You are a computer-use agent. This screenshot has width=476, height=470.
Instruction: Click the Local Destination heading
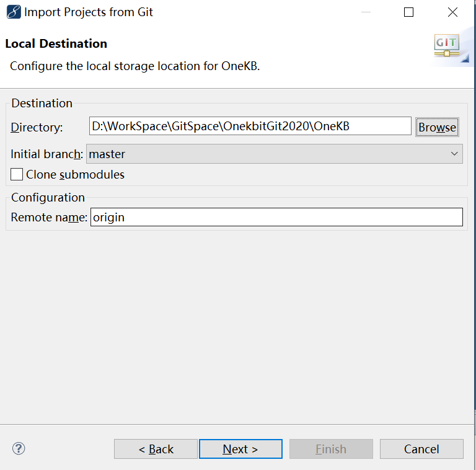coord(56,43)
